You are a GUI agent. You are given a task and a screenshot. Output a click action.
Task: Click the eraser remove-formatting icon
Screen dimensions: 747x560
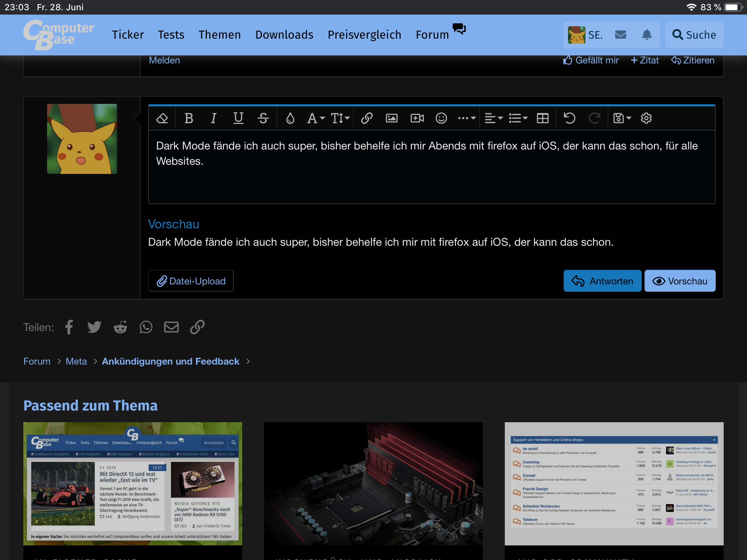click(x=162, y=118)
